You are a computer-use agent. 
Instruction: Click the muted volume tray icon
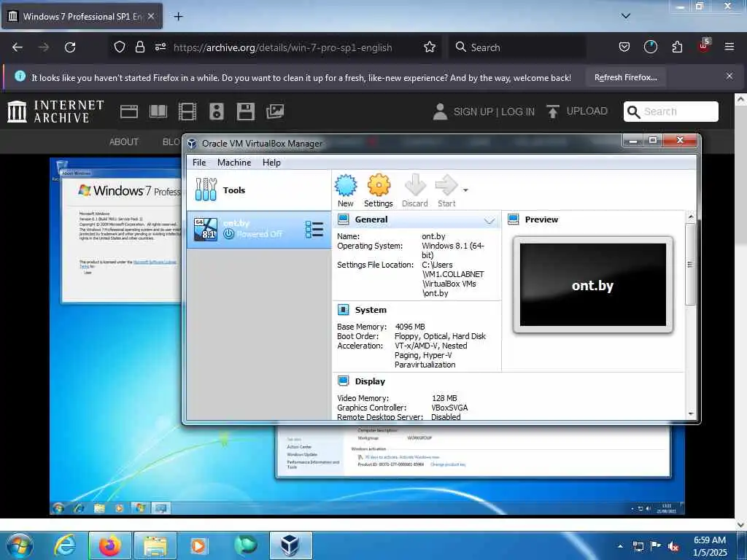[x=673, y=547]
